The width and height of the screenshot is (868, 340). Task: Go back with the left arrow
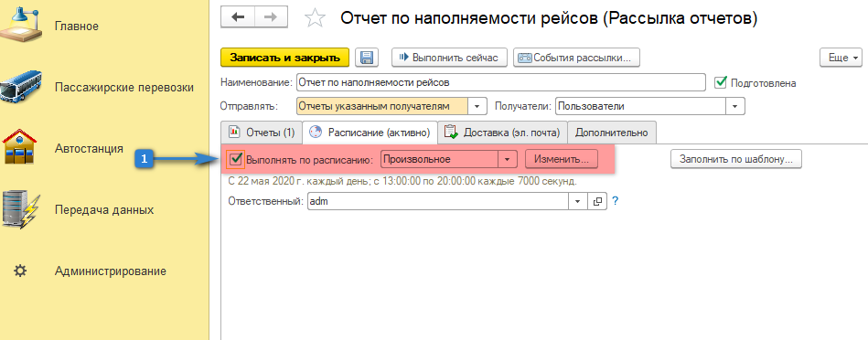coord(238,17)
